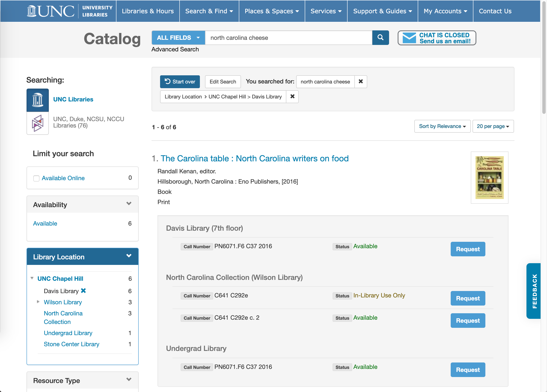Open the Services menu
The image size is (547, 392).
pos(326,11)
